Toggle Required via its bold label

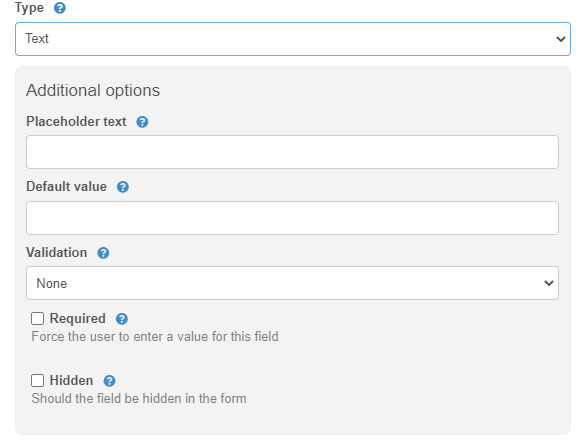(78, 318)
